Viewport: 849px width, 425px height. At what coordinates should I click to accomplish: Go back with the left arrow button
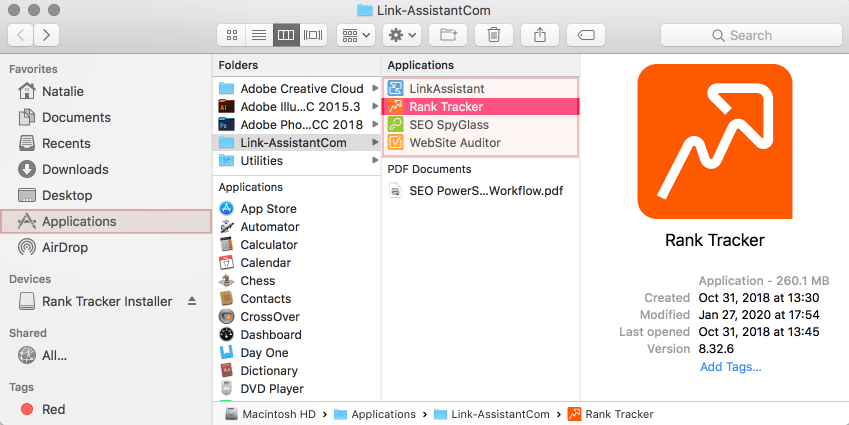pos(22,35)
